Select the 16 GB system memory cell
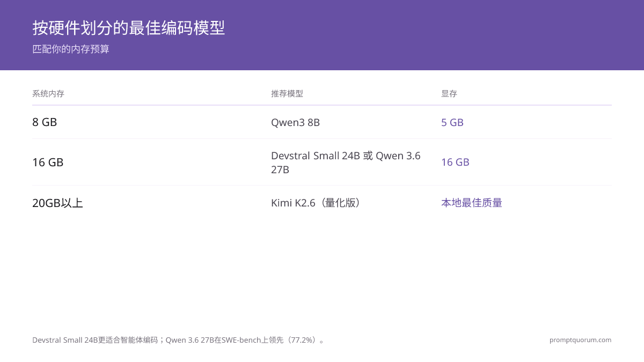The image size is (644, 362). (48, 162)
